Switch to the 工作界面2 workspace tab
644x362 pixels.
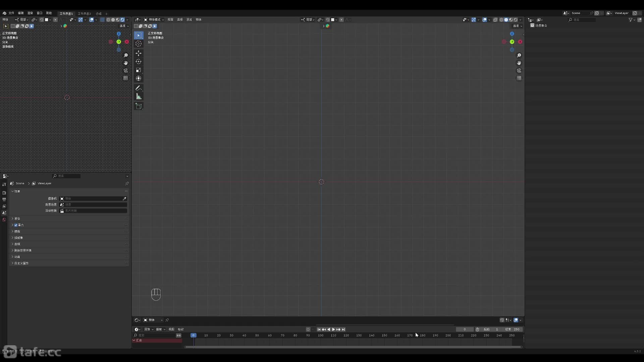[x=84, y=14]
